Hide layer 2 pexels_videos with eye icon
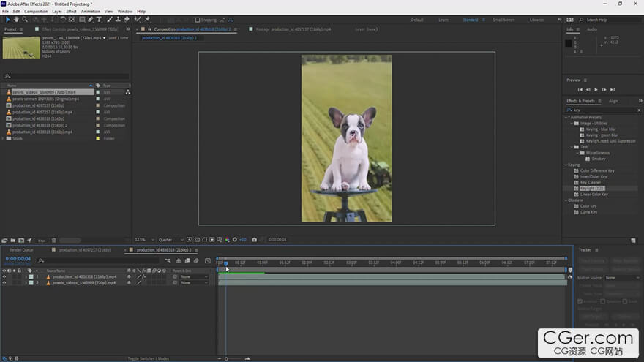This screenshot has height=362, width=644. coord(4,283)
